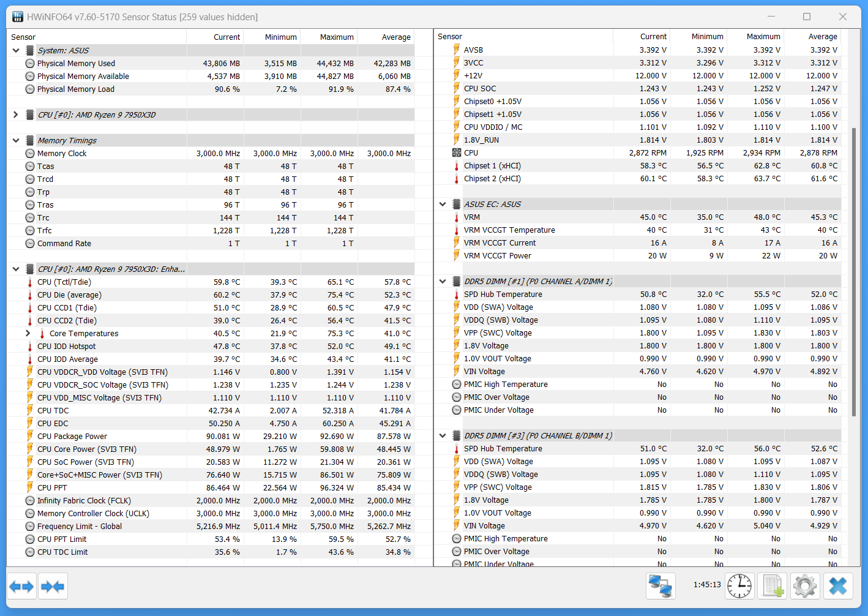Select the Trfc timing row
868x616 pixels.
point(211,231)
